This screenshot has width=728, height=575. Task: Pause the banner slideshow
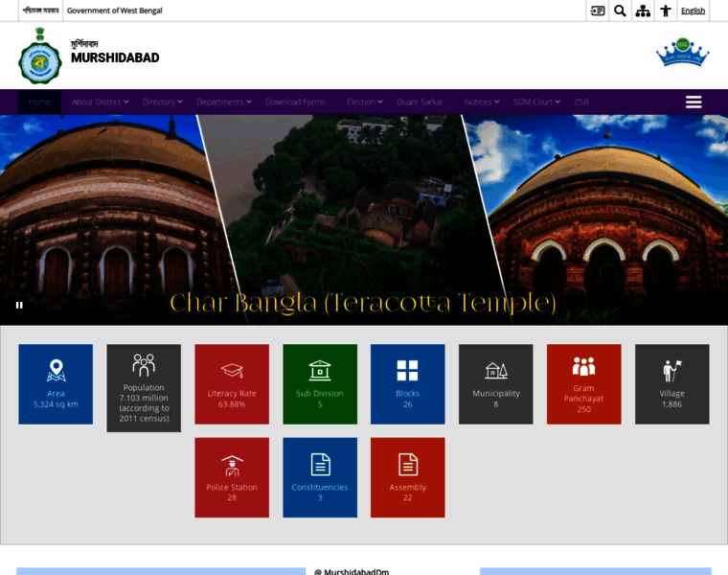pyautogui.click(x=19, y=305)
